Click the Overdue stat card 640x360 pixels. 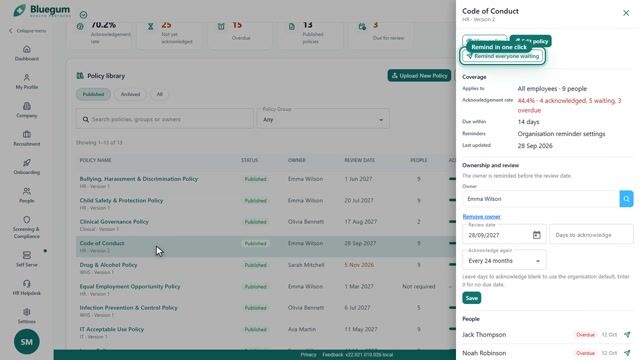tap(240, 35)
